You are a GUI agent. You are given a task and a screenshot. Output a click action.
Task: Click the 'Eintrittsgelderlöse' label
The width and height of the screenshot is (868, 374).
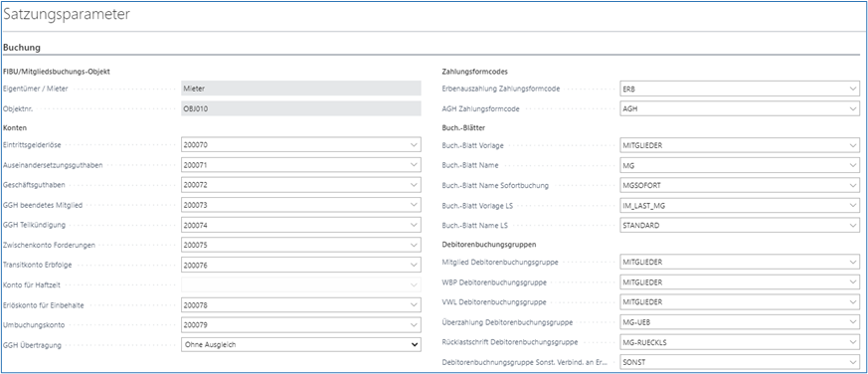[x=32, y=144]
